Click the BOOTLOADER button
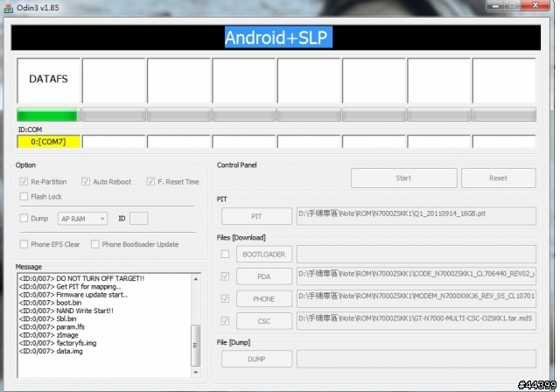This screenshot has height=392, width=560. [x=264, y=255]
